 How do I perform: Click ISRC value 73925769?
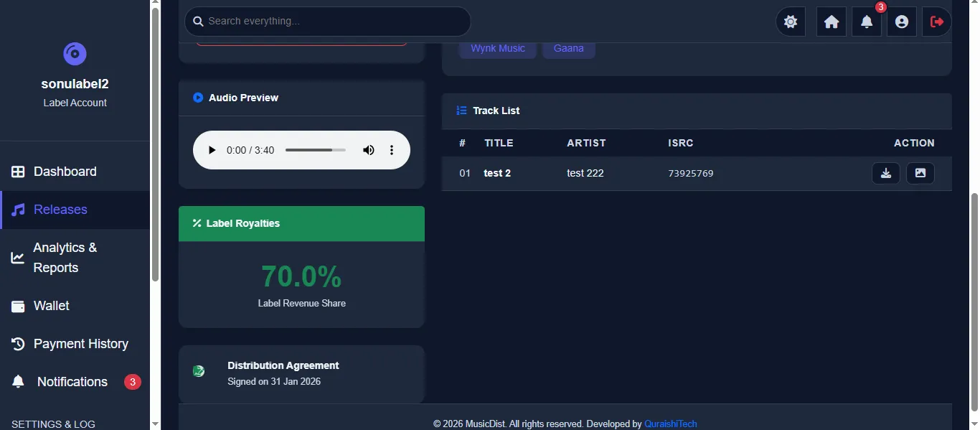pos(691,174)
